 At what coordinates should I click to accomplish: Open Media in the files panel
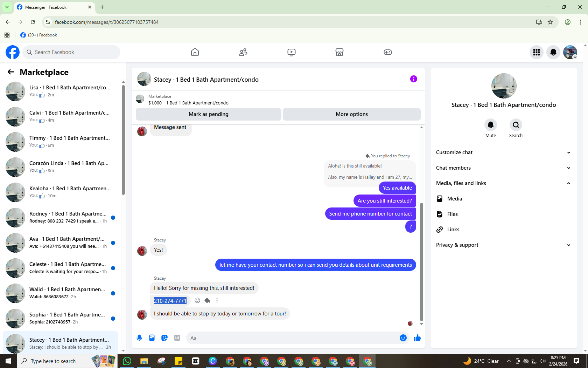[504, 199]
